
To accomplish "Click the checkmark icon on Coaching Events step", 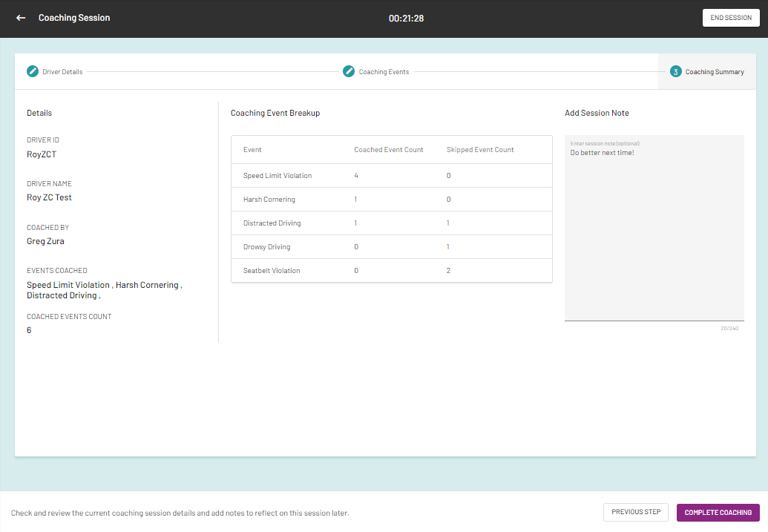I will click(x=349, y=71).
